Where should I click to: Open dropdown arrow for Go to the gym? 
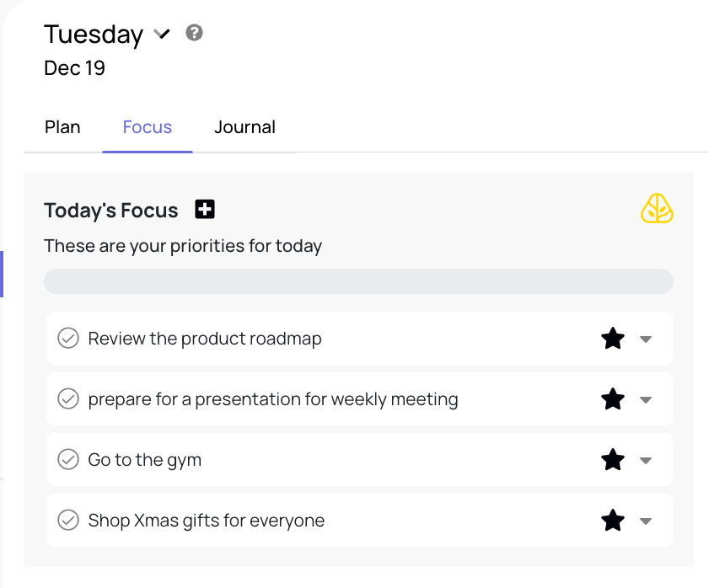coord(646,460)
